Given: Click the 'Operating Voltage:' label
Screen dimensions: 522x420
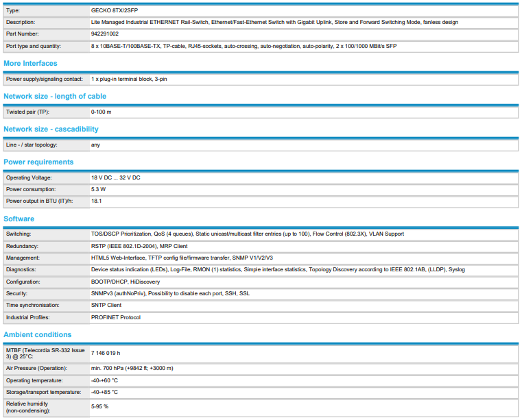Looking at the screenshot, I should coord(29,178).
